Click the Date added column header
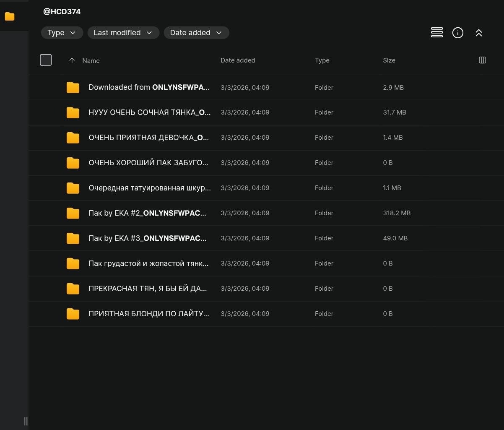This screenshot has width=504, height=430. coord(237,60)
